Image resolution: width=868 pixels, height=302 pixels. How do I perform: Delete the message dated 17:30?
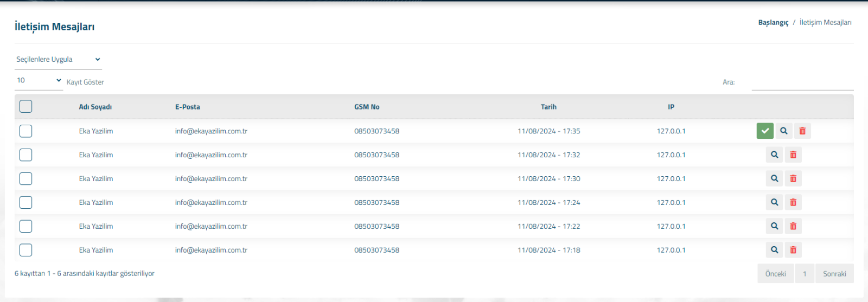click(793, 178)
